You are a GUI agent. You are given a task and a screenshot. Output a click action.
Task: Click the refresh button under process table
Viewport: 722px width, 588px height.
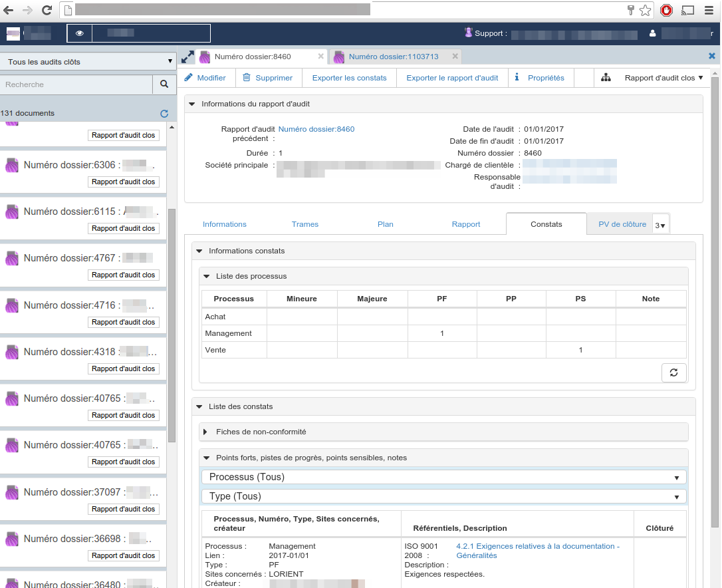tap(673, 372)
